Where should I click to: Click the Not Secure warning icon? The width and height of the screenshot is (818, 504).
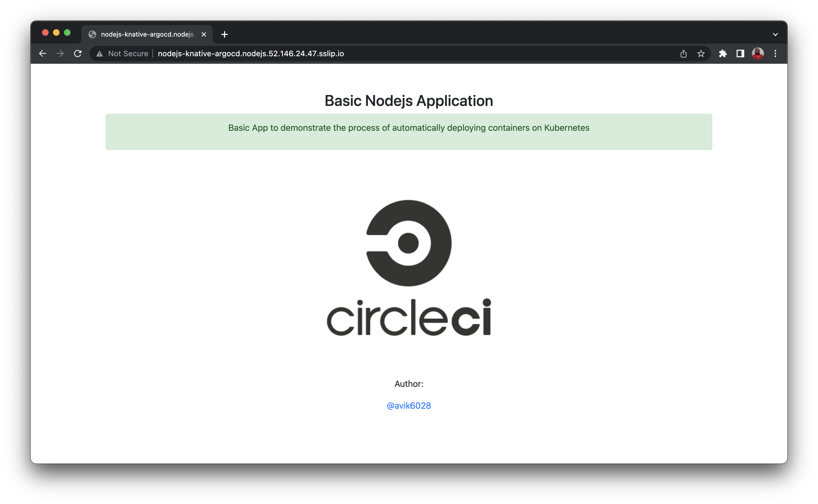click(100, 54)
